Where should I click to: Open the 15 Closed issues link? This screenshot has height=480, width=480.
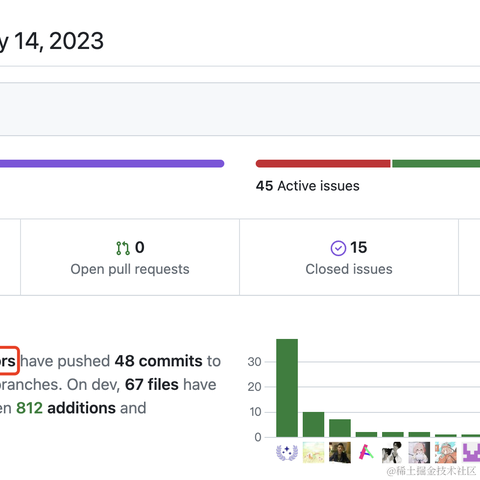349,258
